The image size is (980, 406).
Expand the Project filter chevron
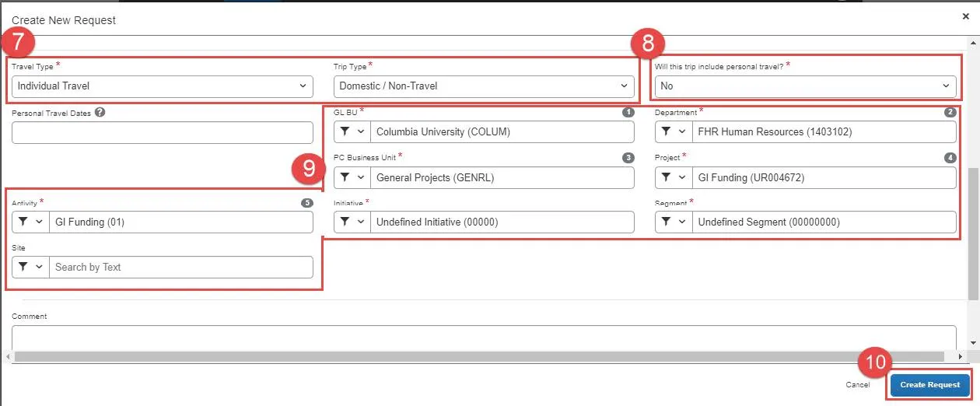point(683,178)
